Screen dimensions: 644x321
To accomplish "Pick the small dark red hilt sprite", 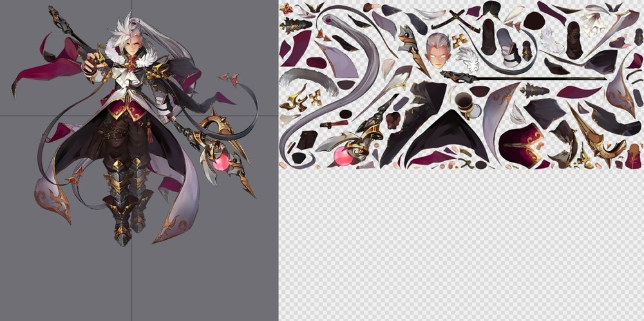I will pyautogui.click(x=334, y=123).
